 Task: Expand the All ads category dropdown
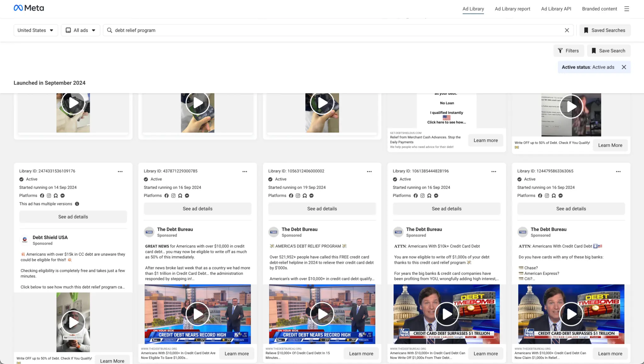pyautogui.click(x=80, y=30)
